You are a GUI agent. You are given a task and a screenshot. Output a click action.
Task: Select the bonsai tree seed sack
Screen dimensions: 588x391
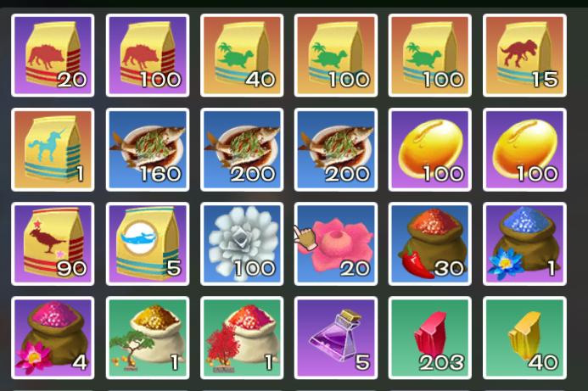(148, 338)
